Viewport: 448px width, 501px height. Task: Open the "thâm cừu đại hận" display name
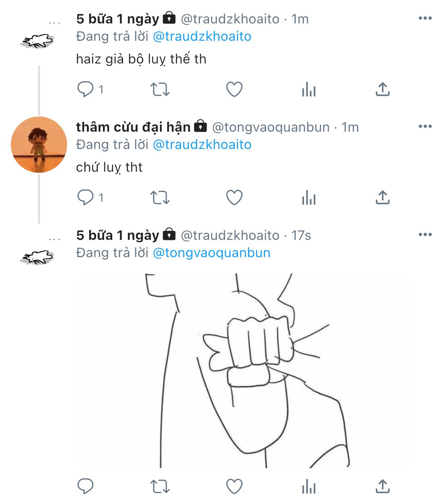pos(133,127)
